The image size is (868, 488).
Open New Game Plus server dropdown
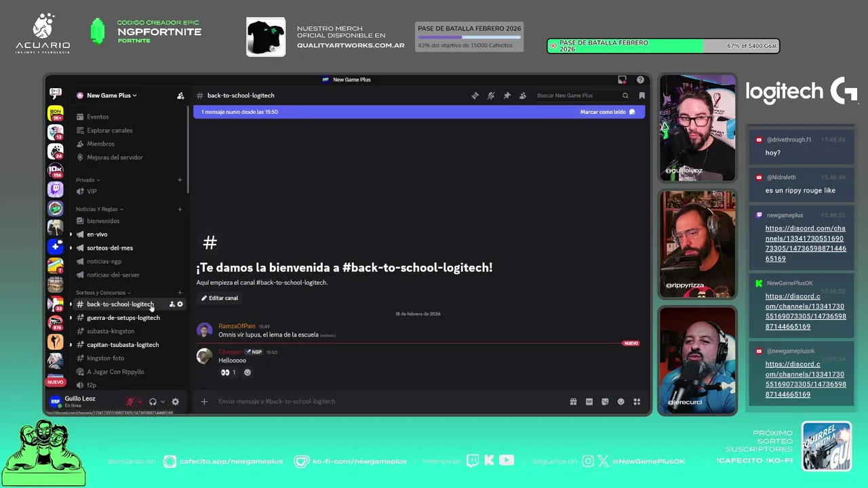pos(106,96)
